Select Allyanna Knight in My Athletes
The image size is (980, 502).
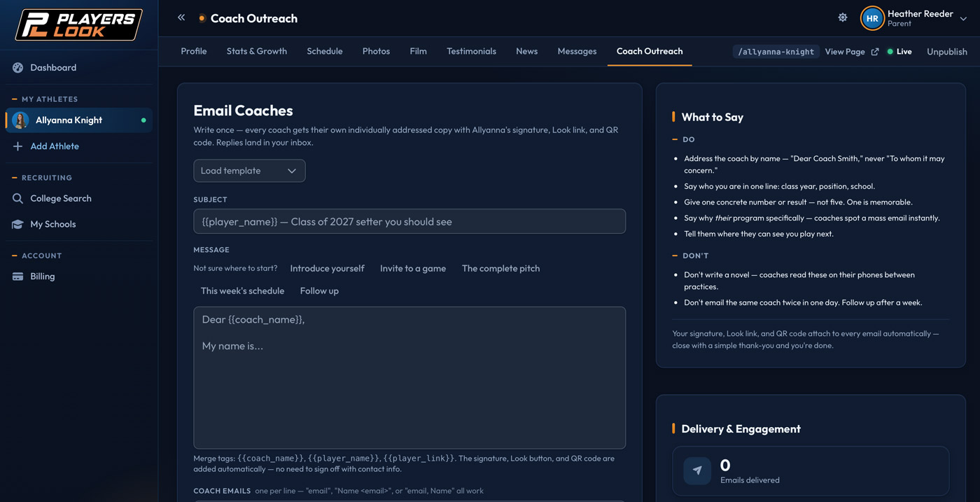point(79,120)
